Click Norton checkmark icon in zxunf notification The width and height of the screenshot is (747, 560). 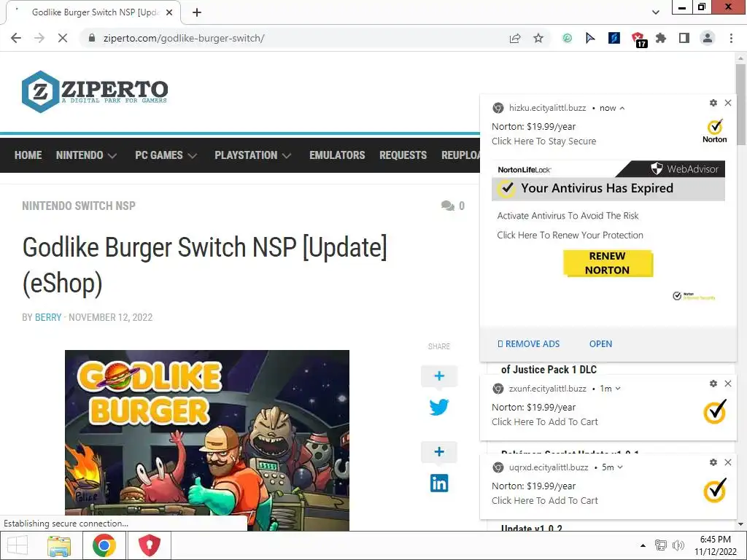pos(715,411)
